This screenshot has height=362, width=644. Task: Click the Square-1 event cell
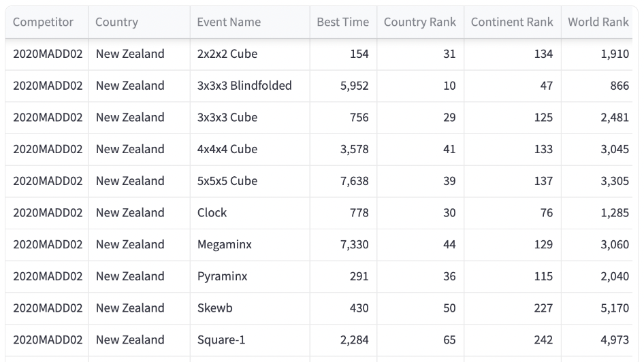[x=221, y=340]
